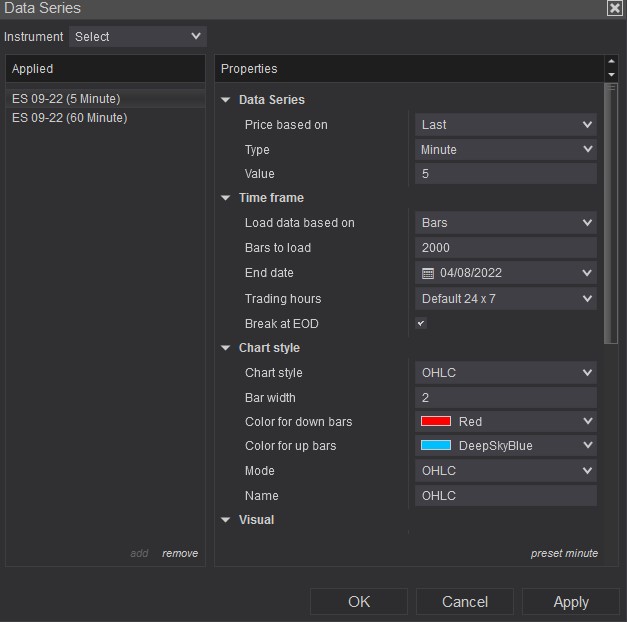Click the Cancel button
The image size is (627, 622).
465,602
